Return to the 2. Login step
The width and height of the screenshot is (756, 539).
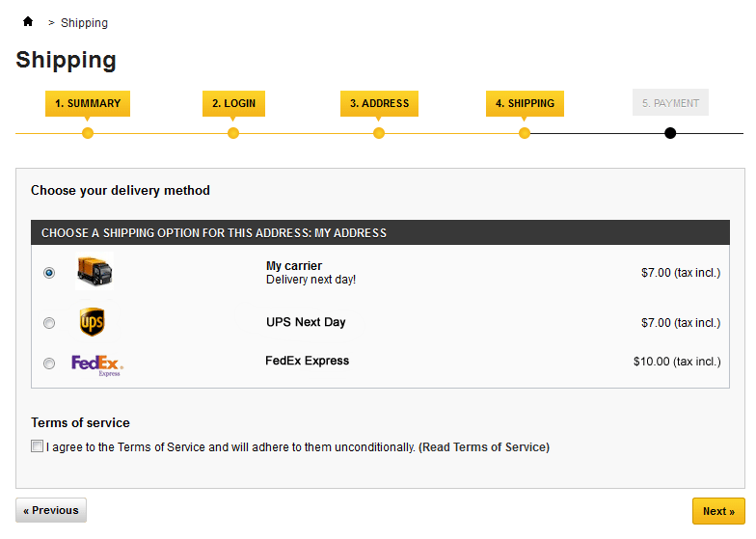[x=233, y=103]
